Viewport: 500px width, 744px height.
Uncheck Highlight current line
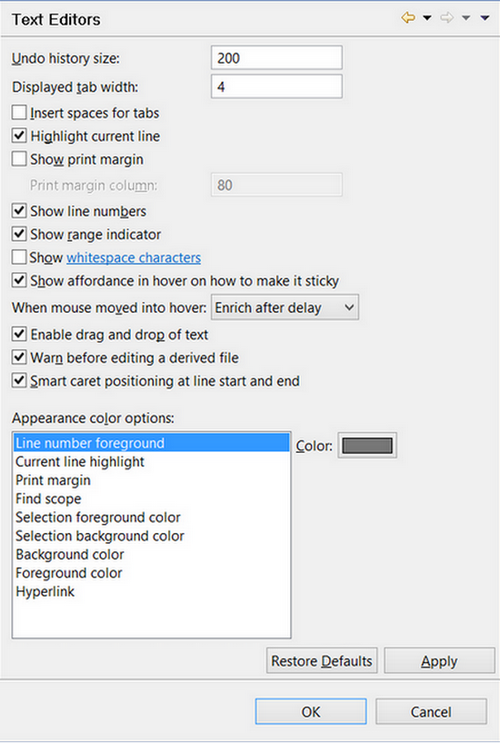(x=19, y=136)
